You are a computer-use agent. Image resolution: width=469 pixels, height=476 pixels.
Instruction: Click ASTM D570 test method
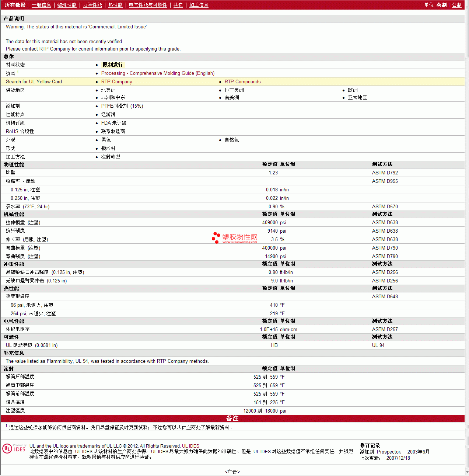[385, 206]
